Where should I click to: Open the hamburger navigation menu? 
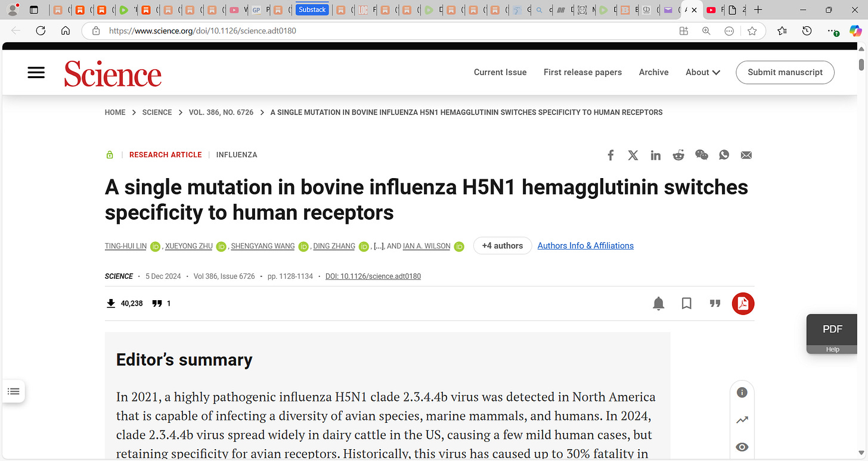pos(36,73)
